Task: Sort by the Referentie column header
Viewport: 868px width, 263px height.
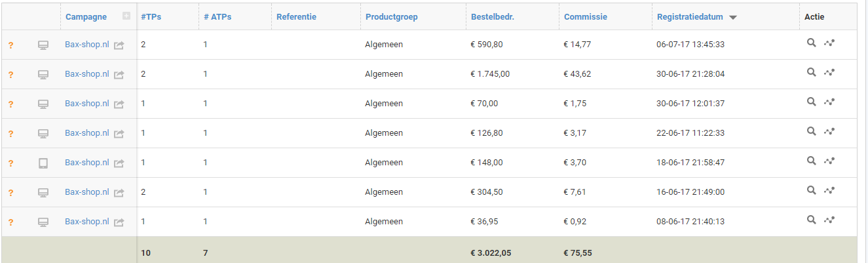Action: (x=296, y=17)
